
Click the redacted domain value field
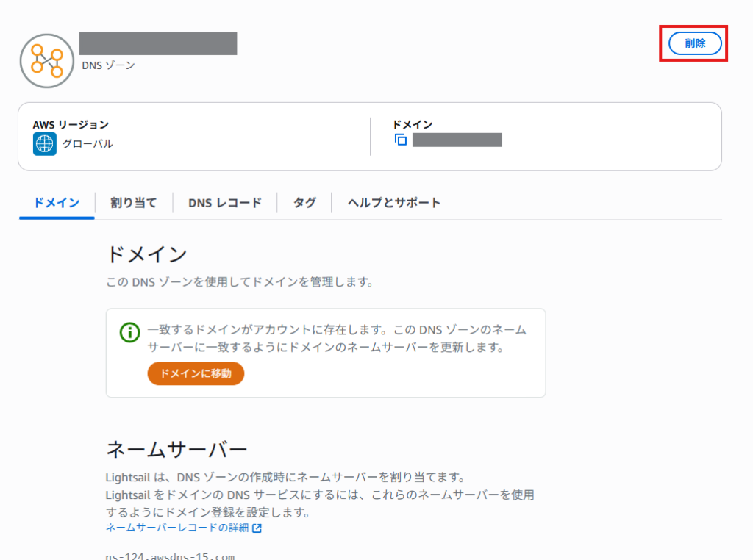pyautogui.click(x=457, y=140)
